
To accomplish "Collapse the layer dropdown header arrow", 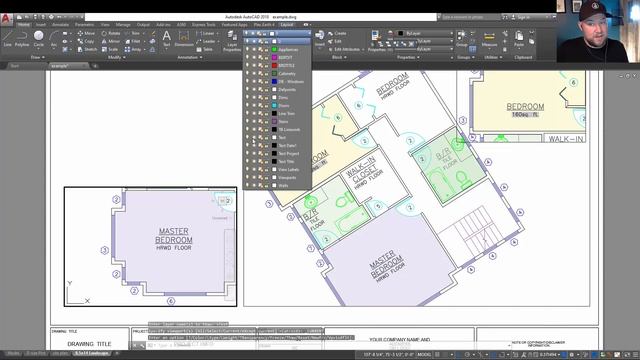I will point(309,33).
